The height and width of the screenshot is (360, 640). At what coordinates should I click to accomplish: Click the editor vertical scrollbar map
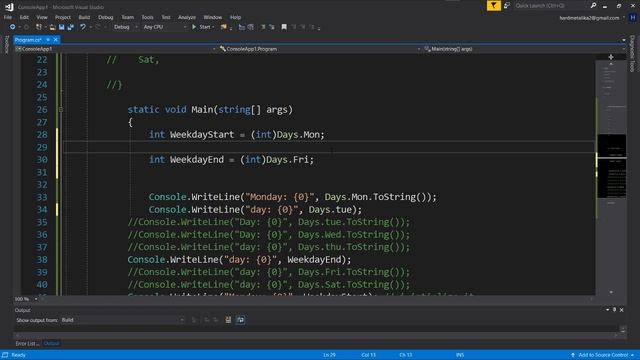tap(611, 176)
